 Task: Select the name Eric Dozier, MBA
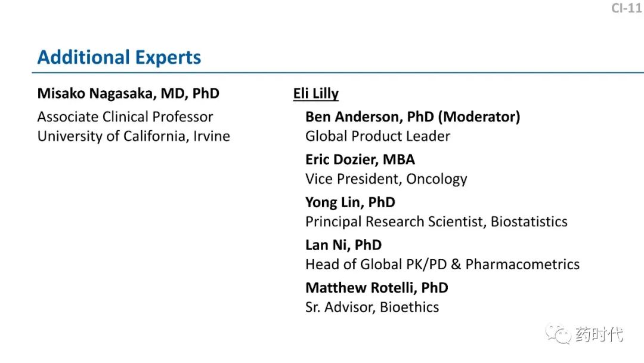(360, 160)
